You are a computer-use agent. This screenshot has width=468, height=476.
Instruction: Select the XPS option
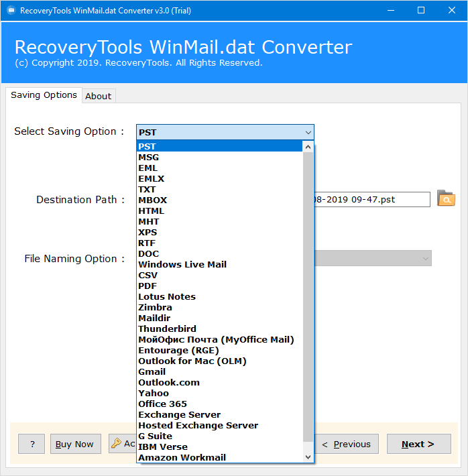coord(219,232)
